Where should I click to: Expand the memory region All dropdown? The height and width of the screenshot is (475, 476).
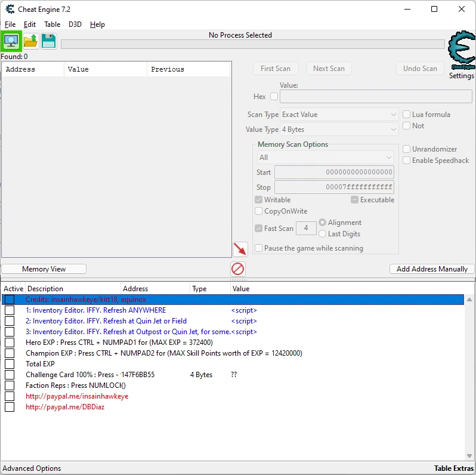325,158
